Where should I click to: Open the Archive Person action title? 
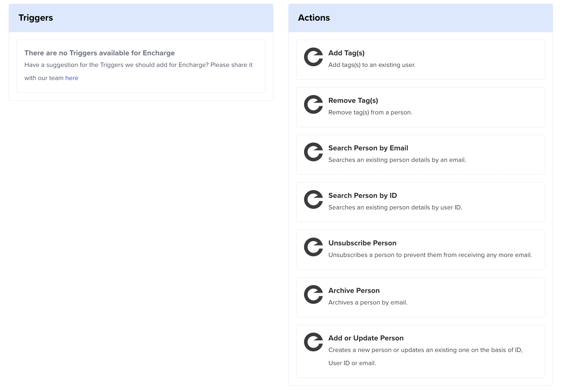tap(354, 291)
